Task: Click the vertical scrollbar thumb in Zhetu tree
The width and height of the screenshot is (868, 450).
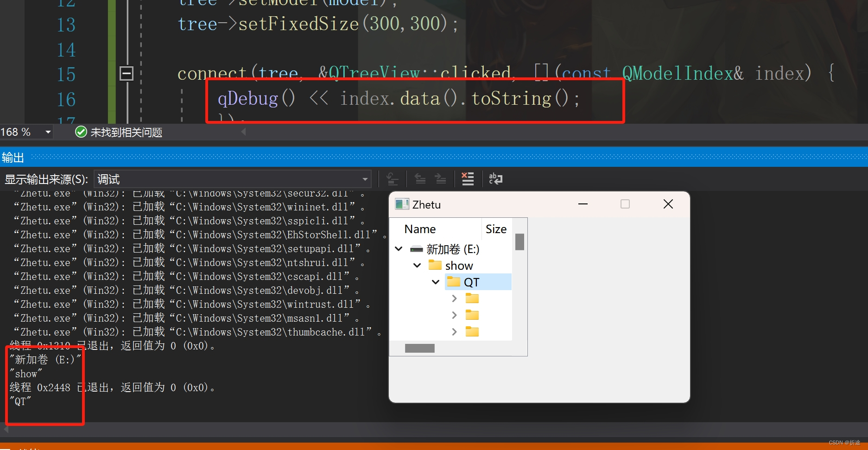Action: [520, 242]
